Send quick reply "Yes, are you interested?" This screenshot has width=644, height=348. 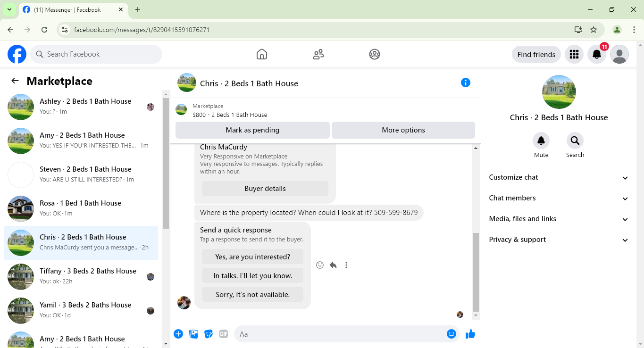(253, 257)
